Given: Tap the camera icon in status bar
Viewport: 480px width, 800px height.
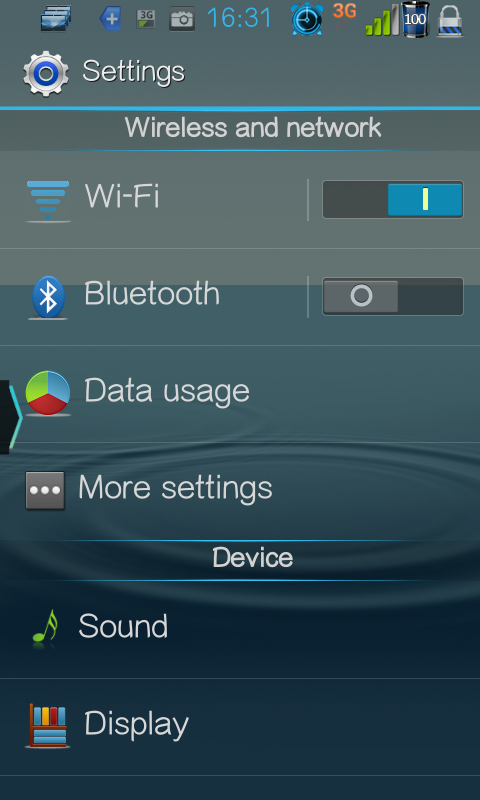Looking at the screenshot, I should coord(182,19).
